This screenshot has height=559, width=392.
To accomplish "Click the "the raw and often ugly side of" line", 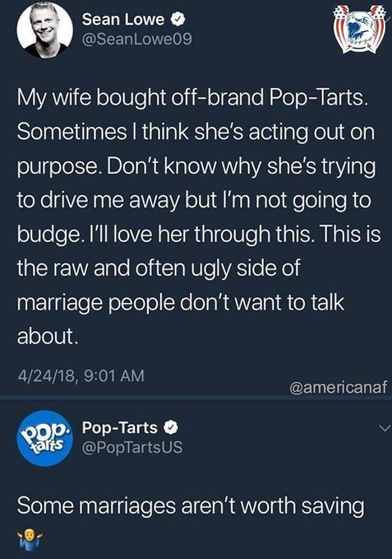I will point(158,268).
